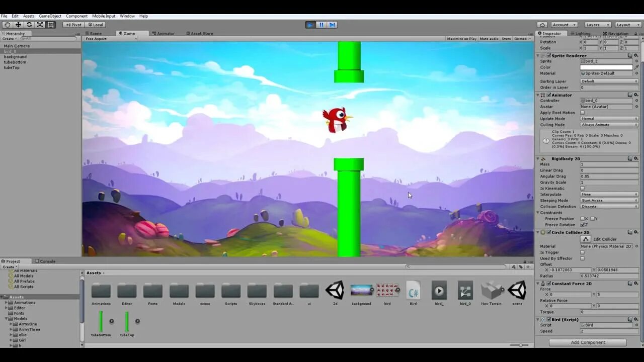Screen dimensions: 644x362
Task: Open the Assets menu
Action: pyautogui.click(x=29, y=16)
